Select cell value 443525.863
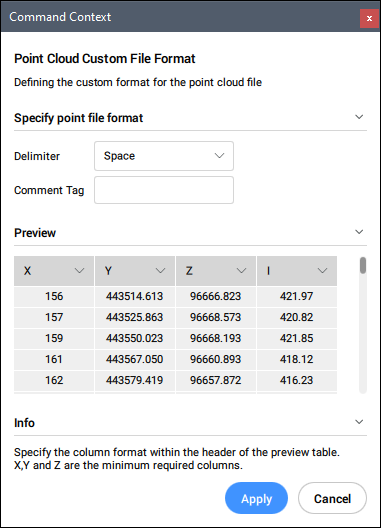Viewport: 381px width, 528px height. click(x=135, y=317)
